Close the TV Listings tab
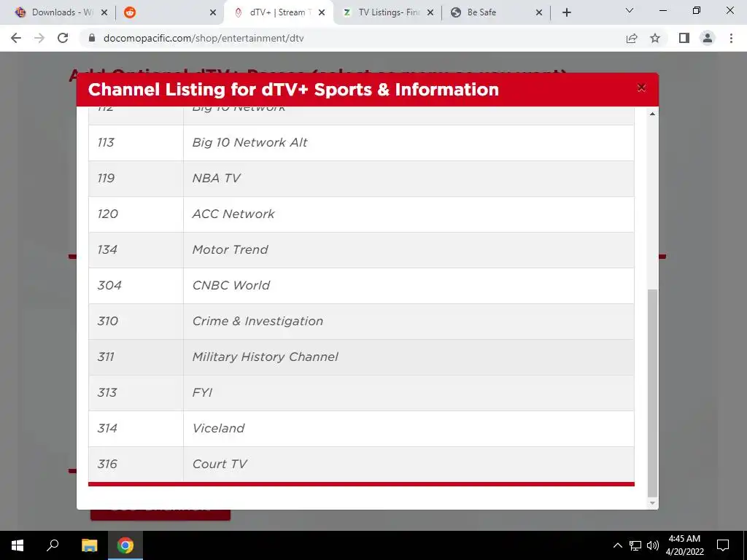This screenshot has height=560, width=747. tap(430, 13)
